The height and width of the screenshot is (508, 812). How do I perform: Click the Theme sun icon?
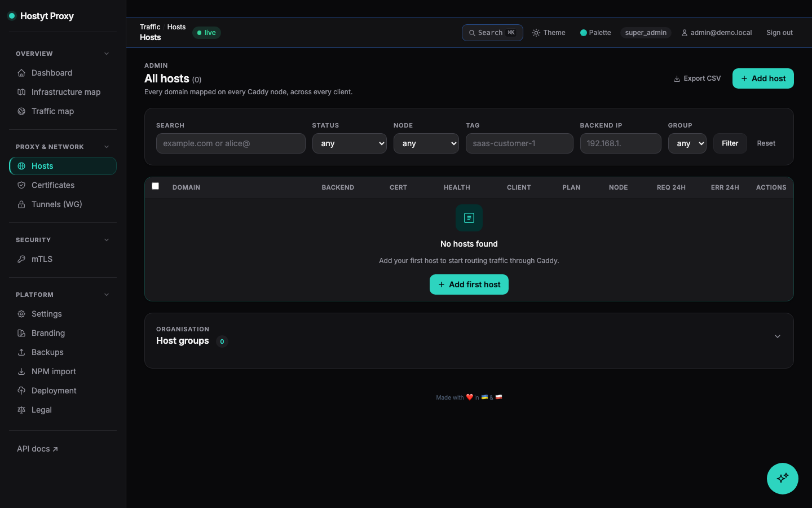tap(536, 33)
